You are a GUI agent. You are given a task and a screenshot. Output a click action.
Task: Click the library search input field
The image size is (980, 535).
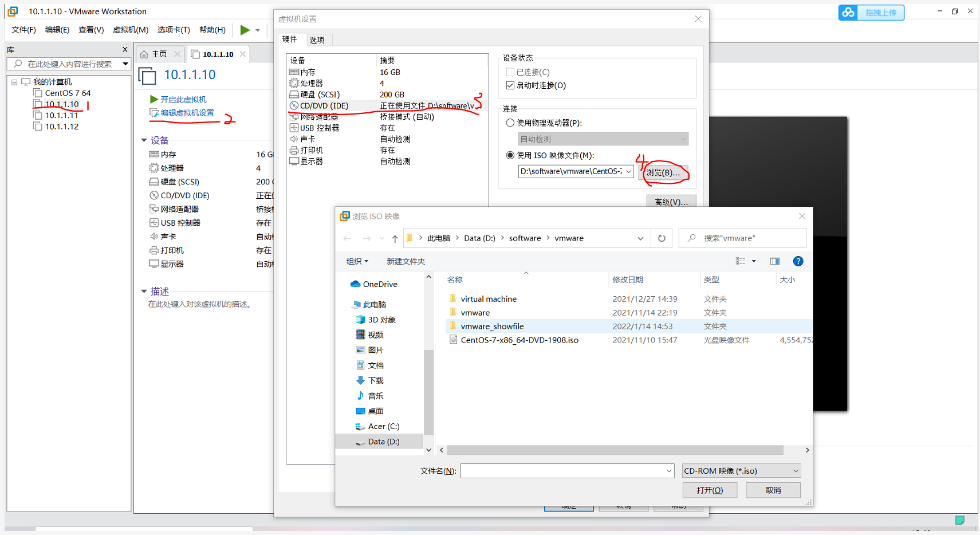(x=69, y=64)
